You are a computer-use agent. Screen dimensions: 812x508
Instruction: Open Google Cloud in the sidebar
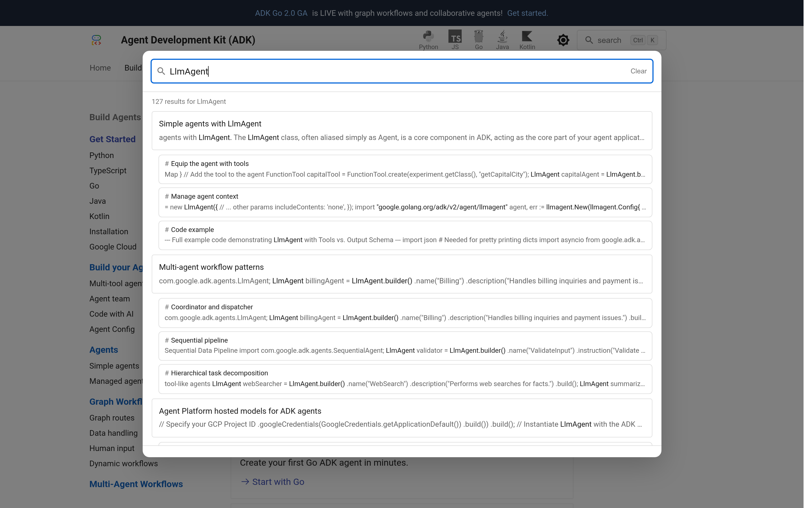(113, 247)
